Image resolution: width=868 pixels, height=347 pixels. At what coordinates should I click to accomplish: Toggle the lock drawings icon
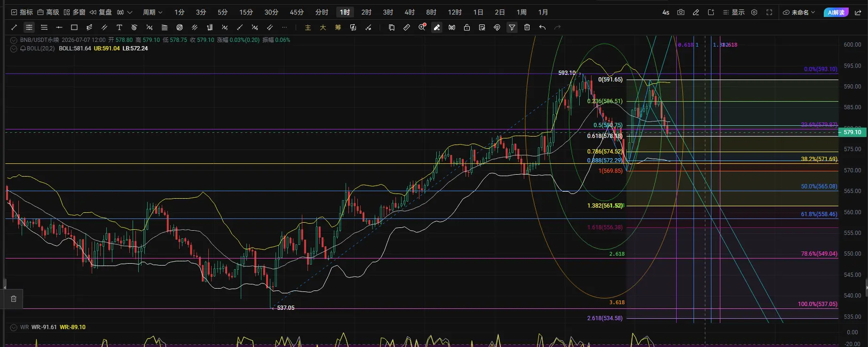[467, 27]
